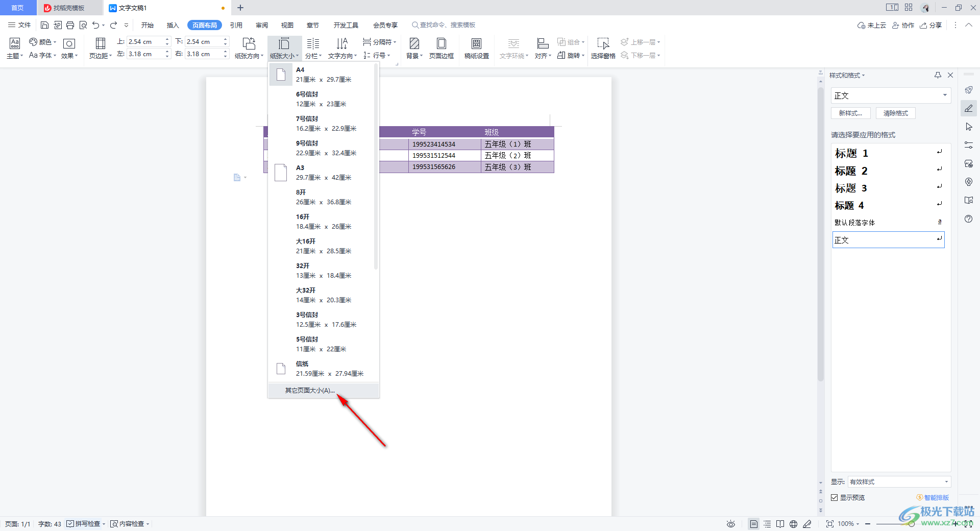Choose 其它页面大小(A)... menu entry
The width and height of the screenshot is (980, 531).
coord(323,391)
